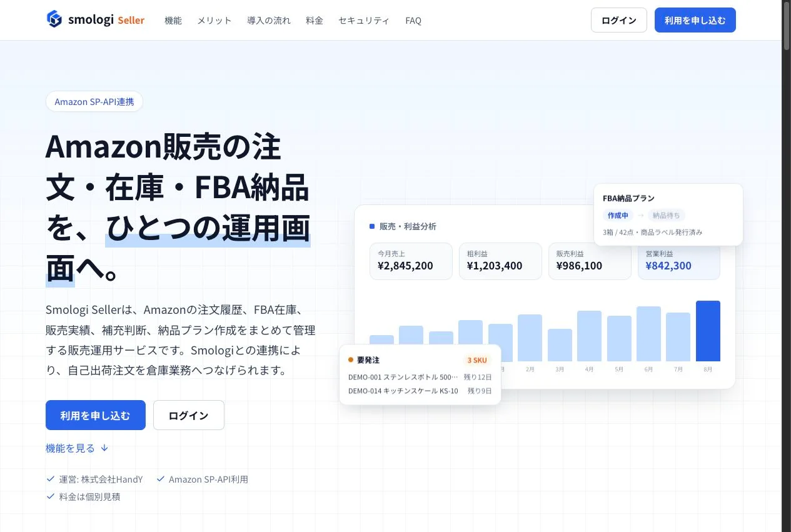Image resolution: width=791 pixels, height=532 pixels.
Task: Click the 3 SKU badge
Action: [477, 360]
